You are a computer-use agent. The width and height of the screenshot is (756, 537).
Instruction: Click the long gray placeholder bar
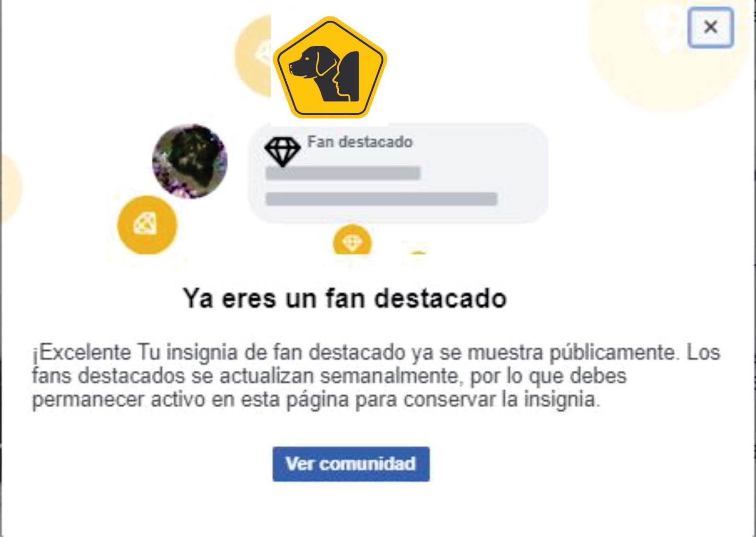point(381,199)
